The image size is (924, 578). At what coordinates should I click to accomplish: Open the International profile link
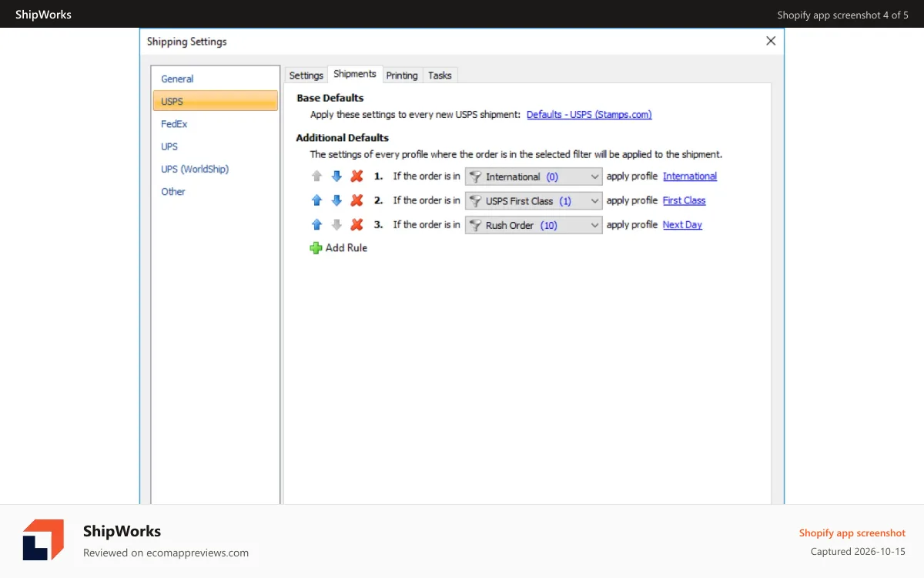(690, 176)
